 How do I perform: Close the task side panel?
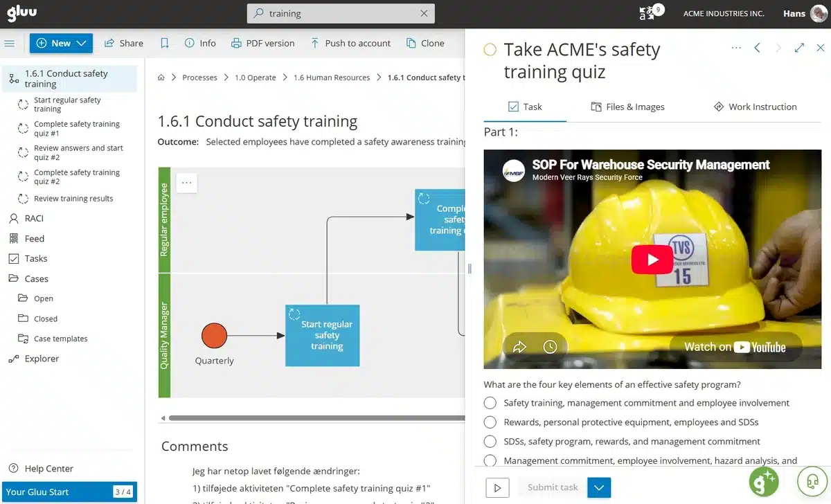tap(821, 48)
